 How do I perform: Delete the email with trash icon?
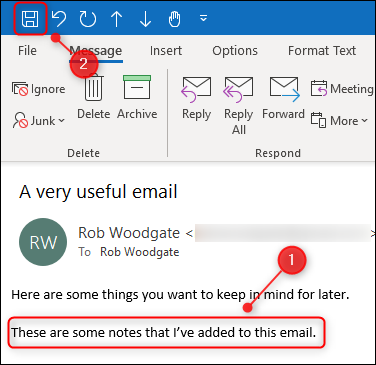tap(93, 97)
